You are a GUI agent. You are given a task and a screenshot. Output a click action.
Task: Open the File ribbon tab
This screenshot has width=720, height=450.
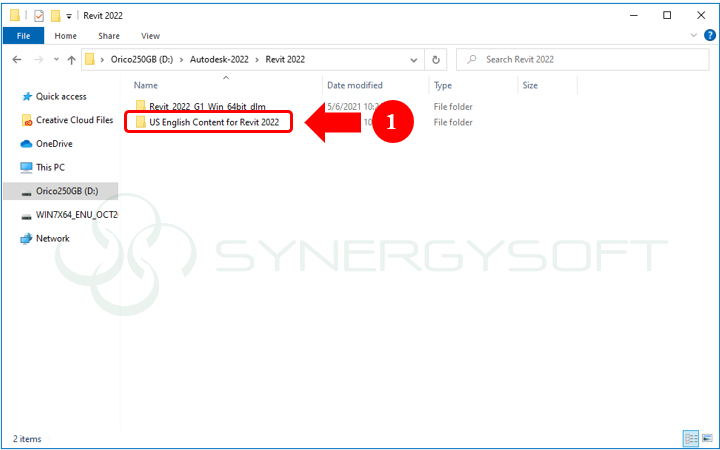tap(23, 36)
